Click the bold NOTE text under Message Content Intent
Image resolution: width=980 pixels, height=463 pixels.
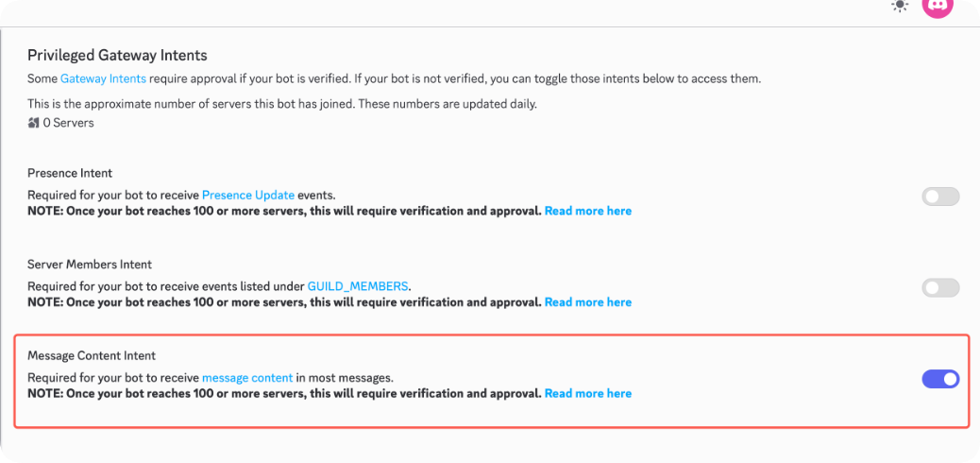(x=283, y=393)
